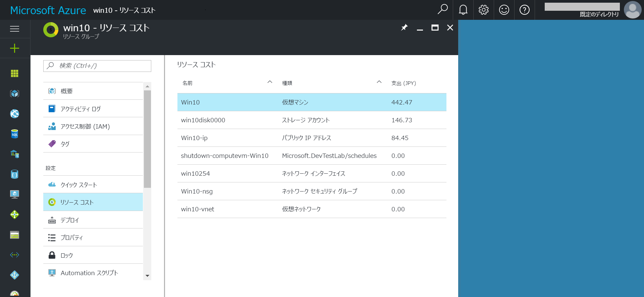Viewport: 644px width, 297px height.
Task: Click the 442.47 cost value
Action: 402,102
